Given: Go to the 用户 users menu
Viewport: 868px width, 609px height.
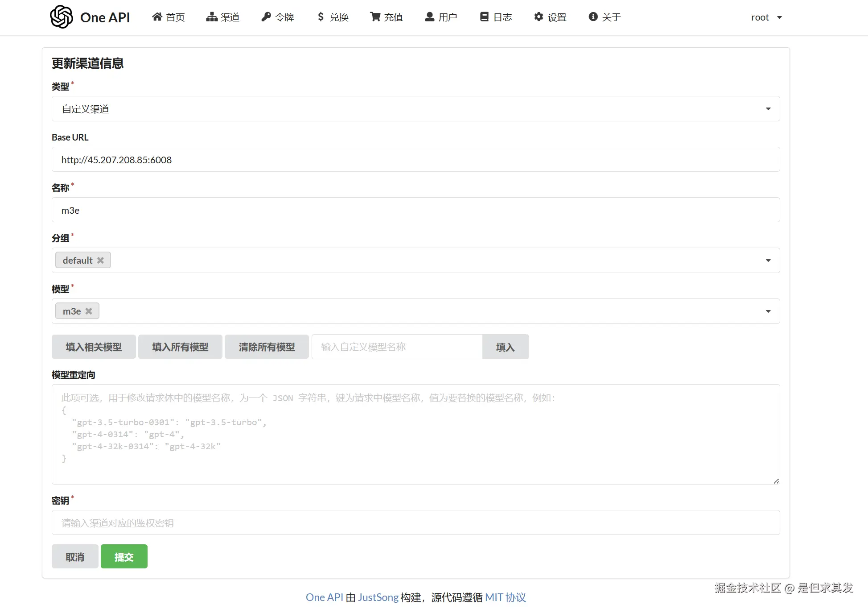Looking at the screenshot, I should [x=441, y=17].
